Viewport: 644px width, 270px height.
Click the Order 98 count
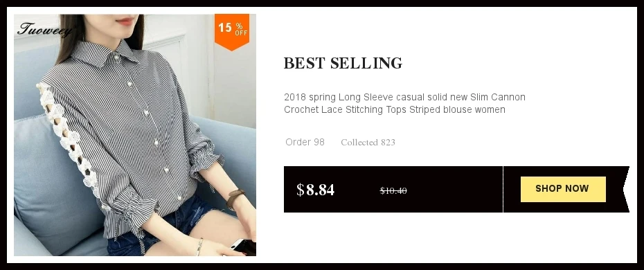(305, 142)
